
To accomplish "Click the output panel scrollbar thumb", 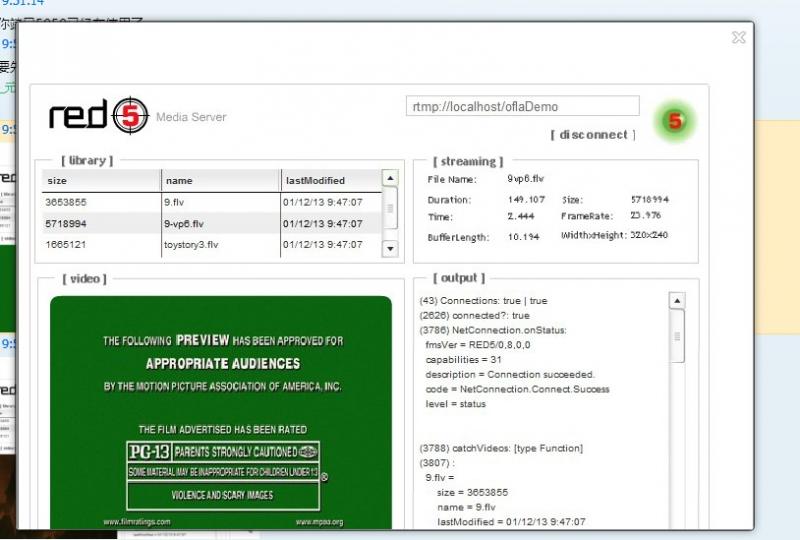I will pyautogui.click(x=677, y=336).
